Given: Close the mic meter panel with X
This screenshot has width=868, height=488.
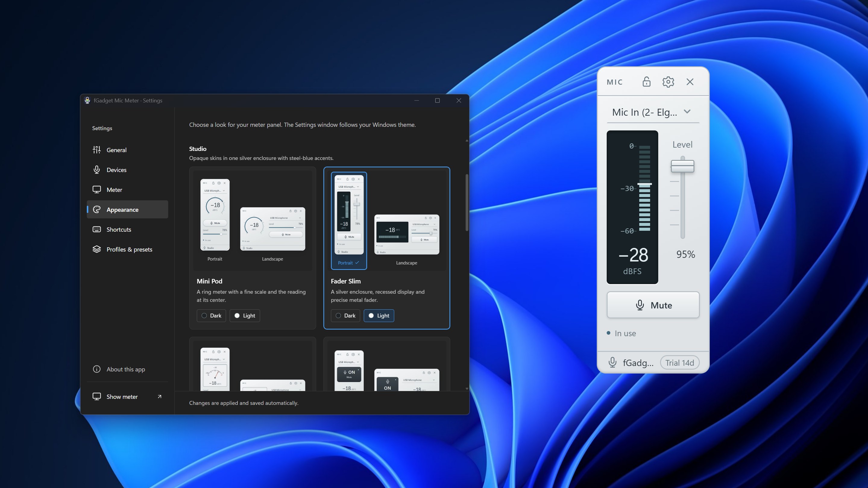Looking at the screenshot, I should pos(690,82).
